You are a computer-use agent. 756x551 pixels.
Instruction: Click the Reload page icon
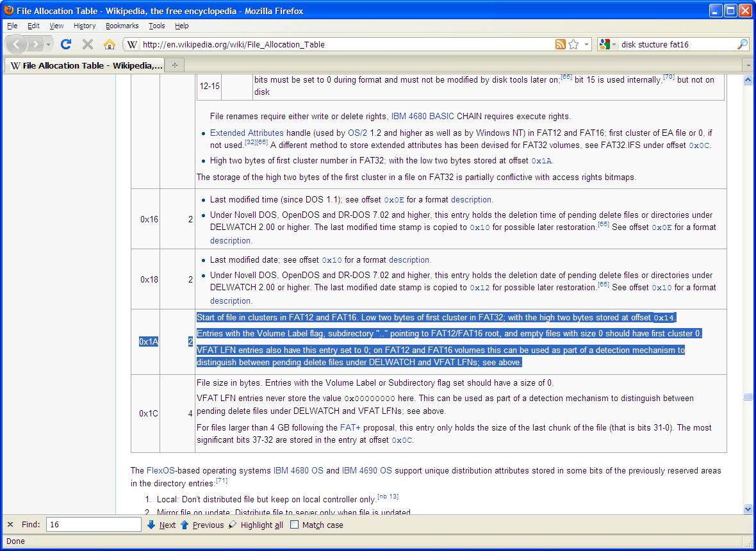65,44
